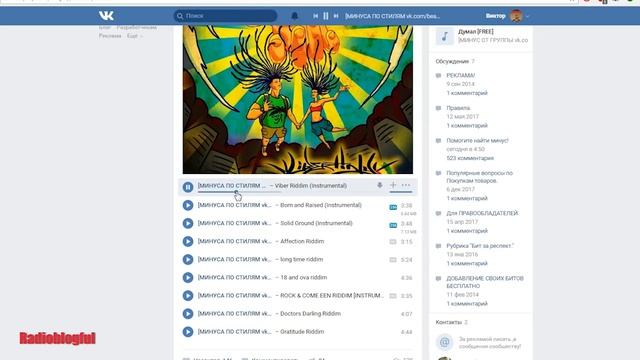Open the post's artwork image
The image size is (640, 360).
[x=298, y=100]
